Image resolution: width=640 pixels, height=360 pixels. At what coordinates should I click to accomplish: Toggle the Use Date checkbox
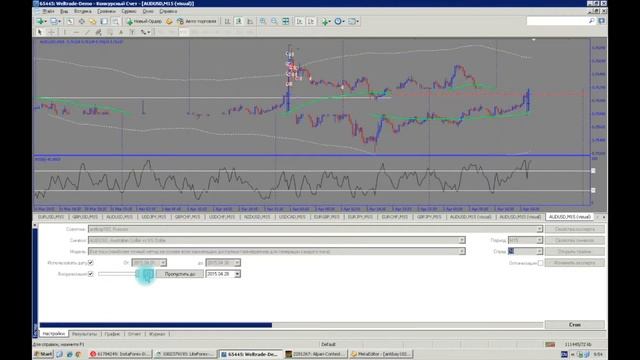pyautogui.click(x=91, y=262)
